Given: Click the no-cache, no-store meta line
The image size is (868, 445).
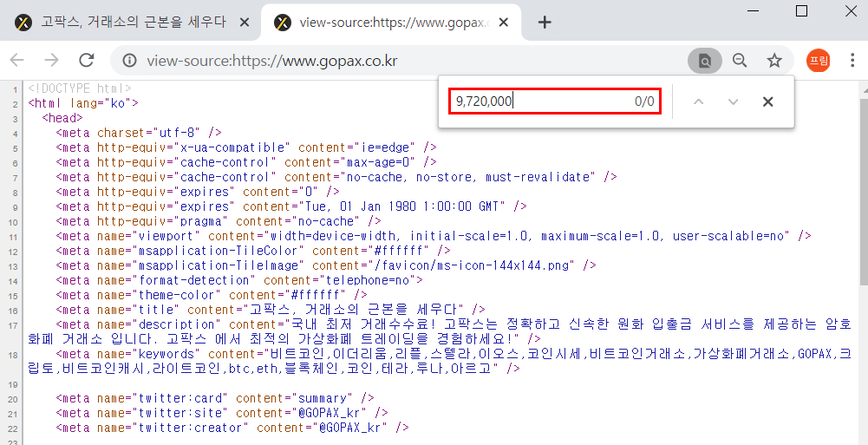Looking at the screenshot, I should [x=336, y=177].
